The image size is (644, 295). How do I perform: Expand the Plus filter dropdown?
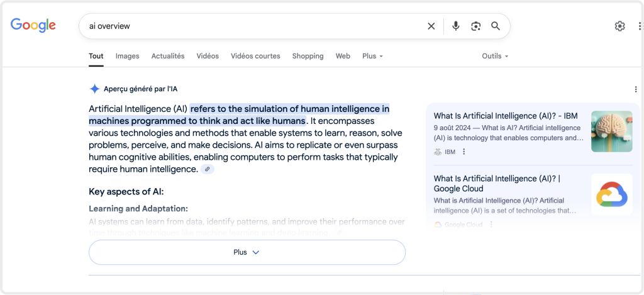click(372, 56)
